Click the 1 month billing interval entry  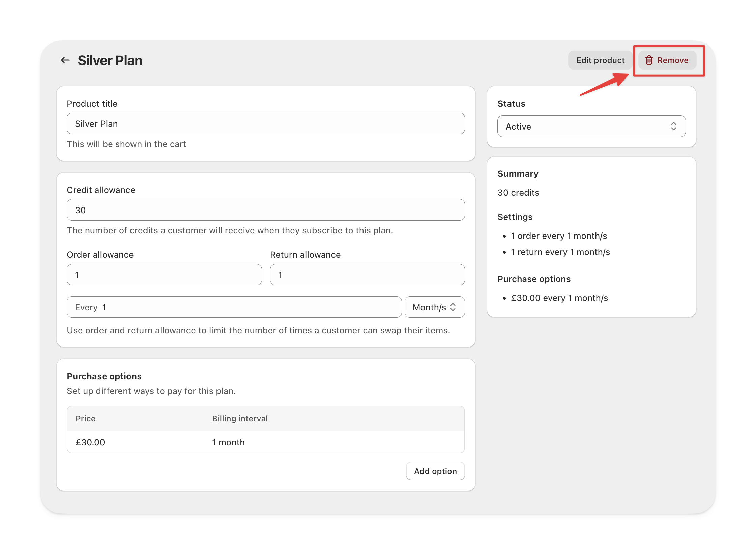click(228, 442)
